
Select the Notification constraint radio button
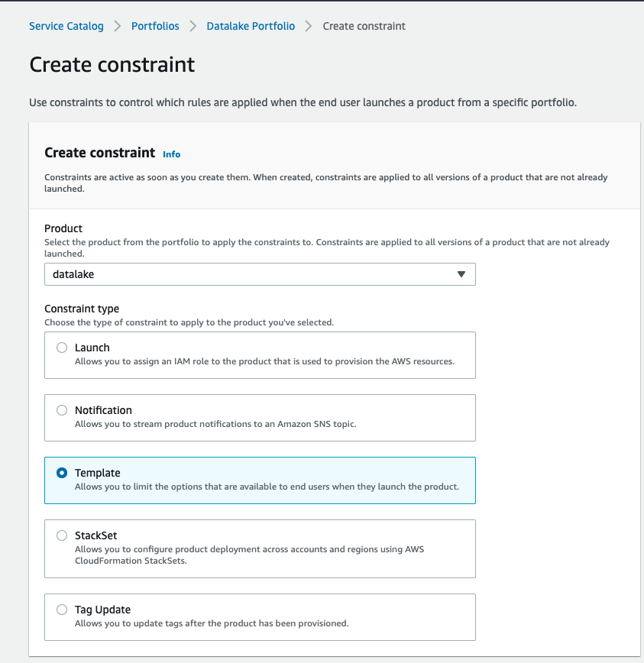[62, 410]
